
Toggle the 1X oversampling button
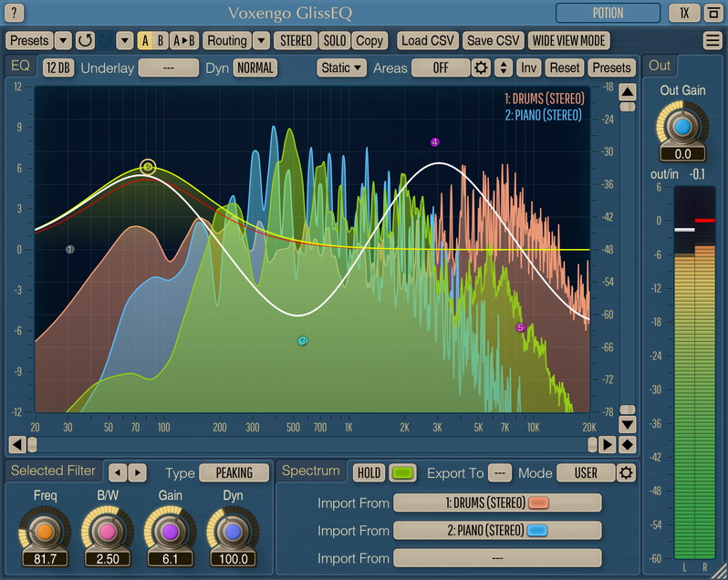click(x=684, y=13)
